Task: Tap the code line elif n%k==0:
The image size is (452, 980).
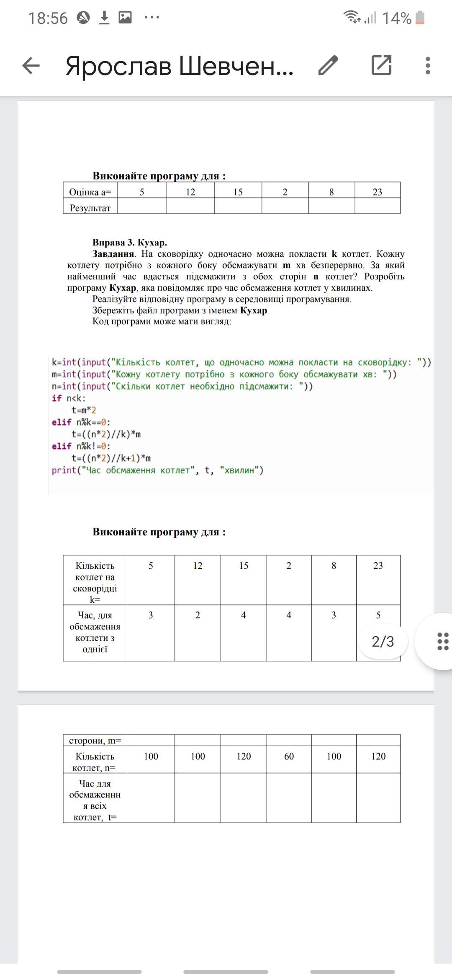Action: click(81, 422)
